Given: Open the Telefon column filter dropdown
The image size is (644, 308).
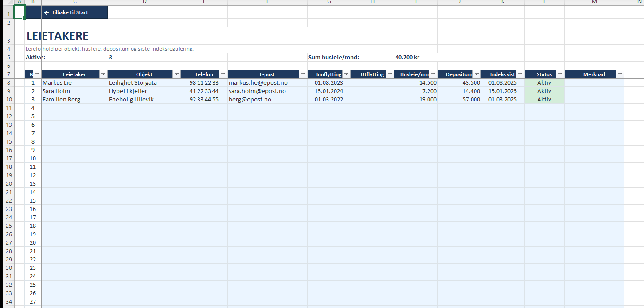Looking at the screenshot, I should 223,74.
